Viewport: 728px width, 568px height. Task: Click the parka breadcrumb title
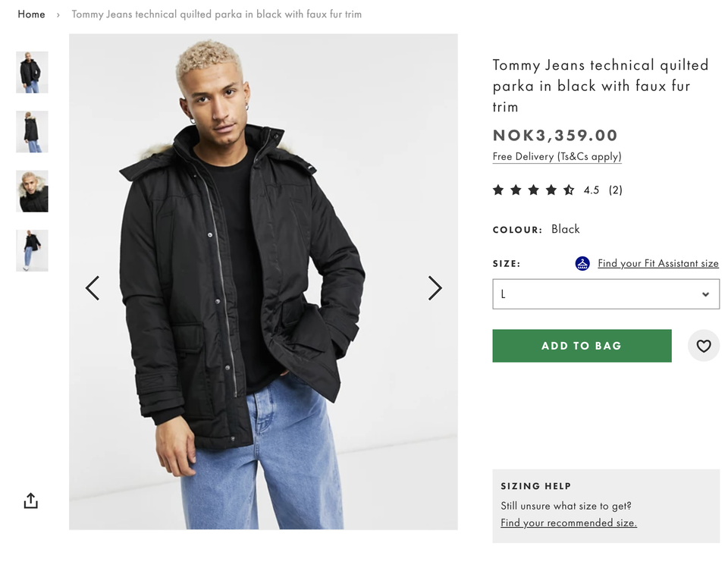216,14
